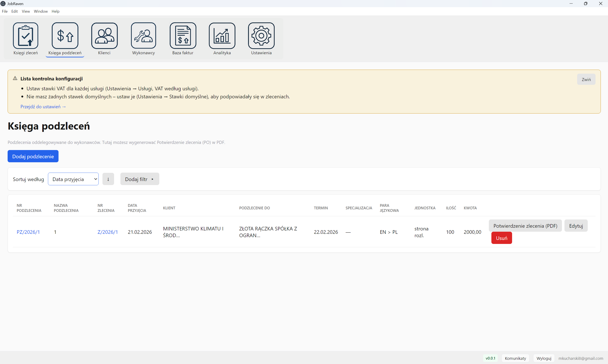Open order Z/2026/1 link
This screenshot has width=608, height=364.
click(108, 232)
